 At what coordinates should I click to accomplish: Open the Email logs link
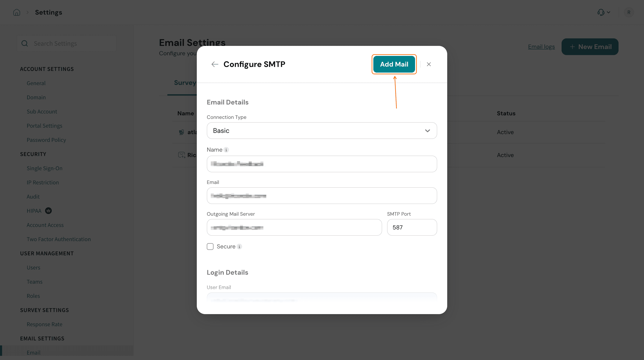(541, 47)
